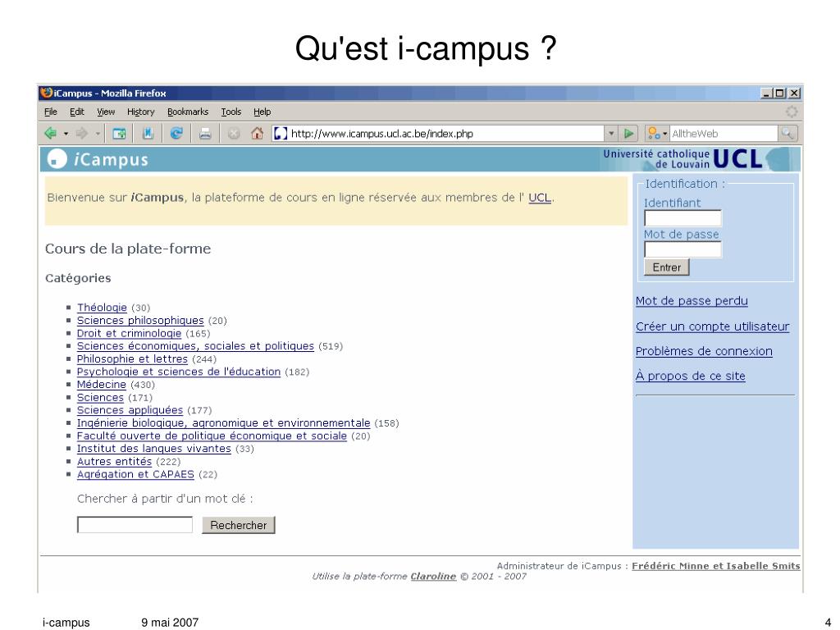Open the Théologie category
Image resolution: width=840 pixels, height=630 pixels.
102,308
